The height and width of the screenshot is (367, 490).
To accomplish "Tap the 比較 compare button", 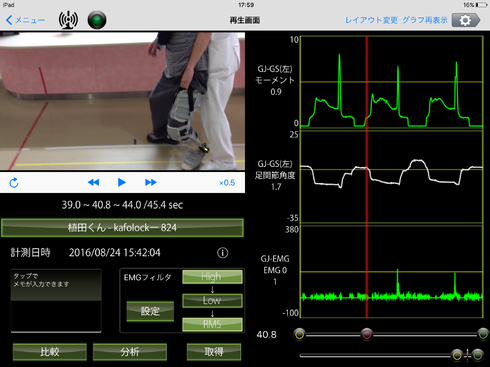I will click(x=50, y=352).
